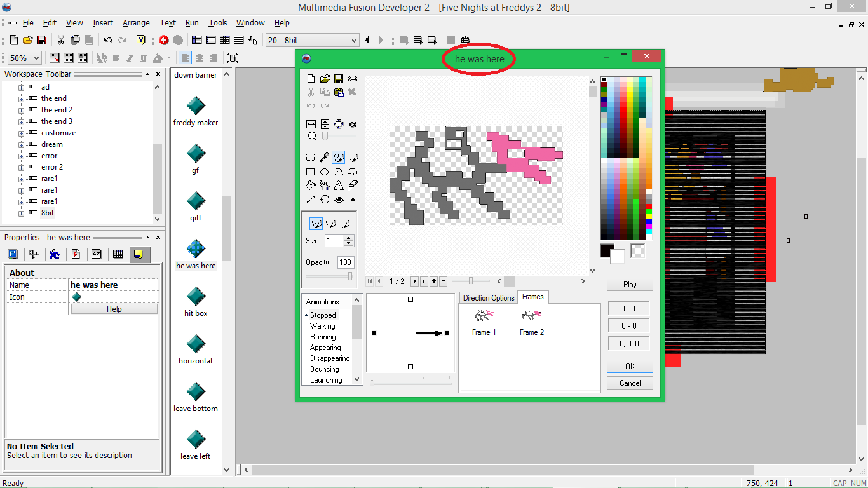Click the red back-arrow icon in main toolbar

[x=164, y=40]
